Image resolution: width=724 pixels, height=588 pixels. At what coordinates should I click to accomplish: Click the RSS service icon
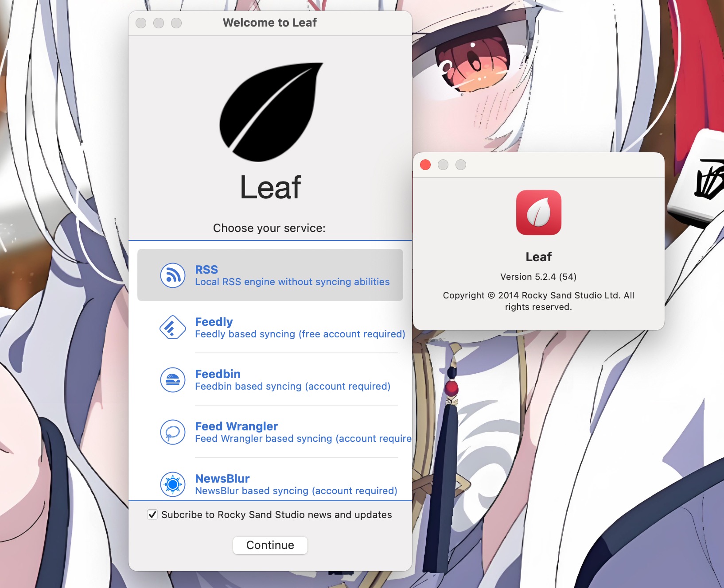click(173, 275)
